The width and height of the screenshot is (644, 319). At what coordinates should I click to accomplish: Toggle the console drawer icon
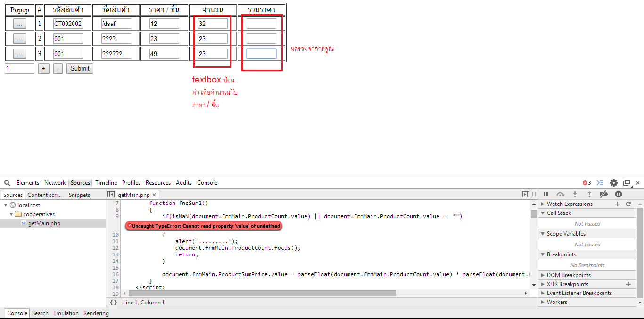tap(600, 183)
